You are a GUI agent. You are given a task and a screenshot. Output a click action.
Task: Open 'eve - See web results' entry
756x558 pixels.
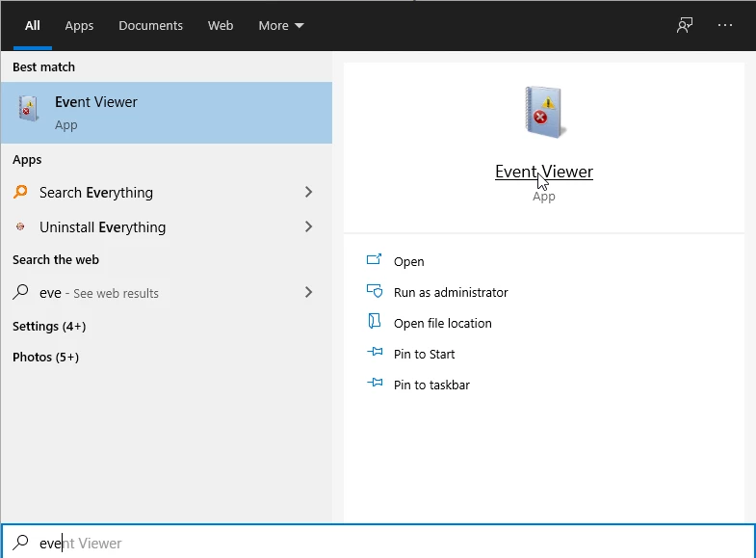[167, 293]
